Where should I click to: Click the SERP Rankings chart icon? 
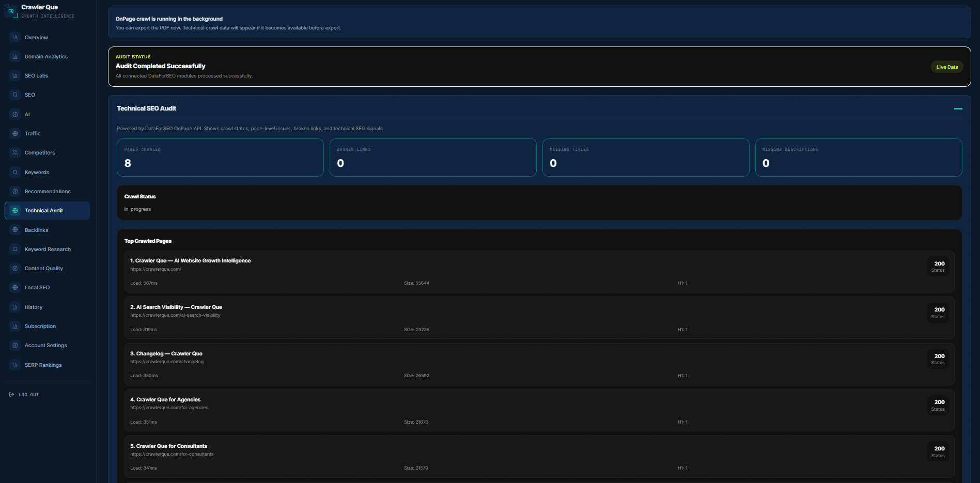15,365
